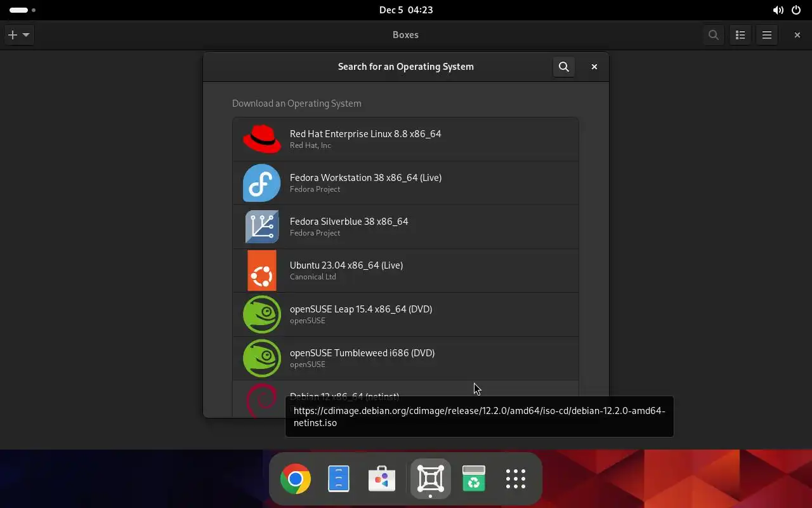812x508 pixels.
Task: Open the Trash from the dock
Action: (474, 479)
